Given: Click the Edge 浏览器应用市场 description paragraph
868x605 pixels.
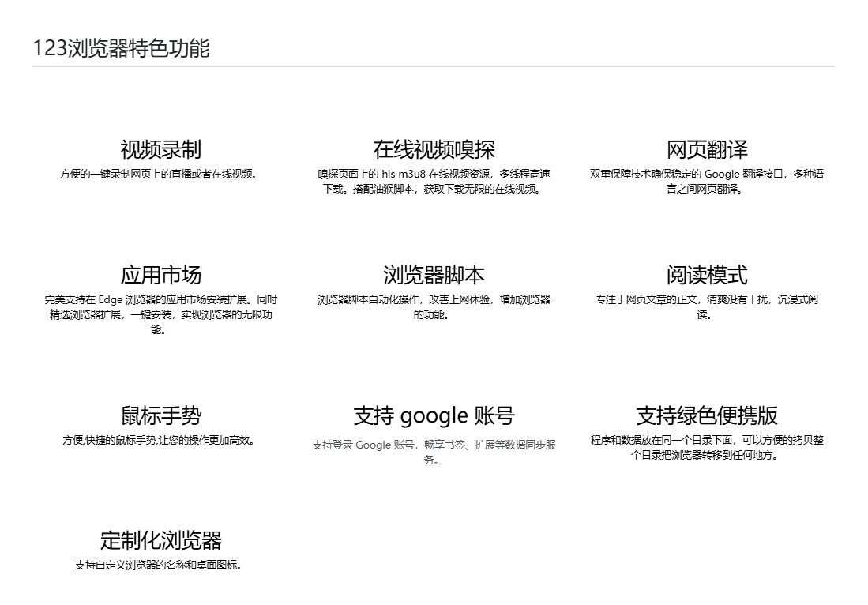Looking at the screenshot, I should (x=160, y=314).
